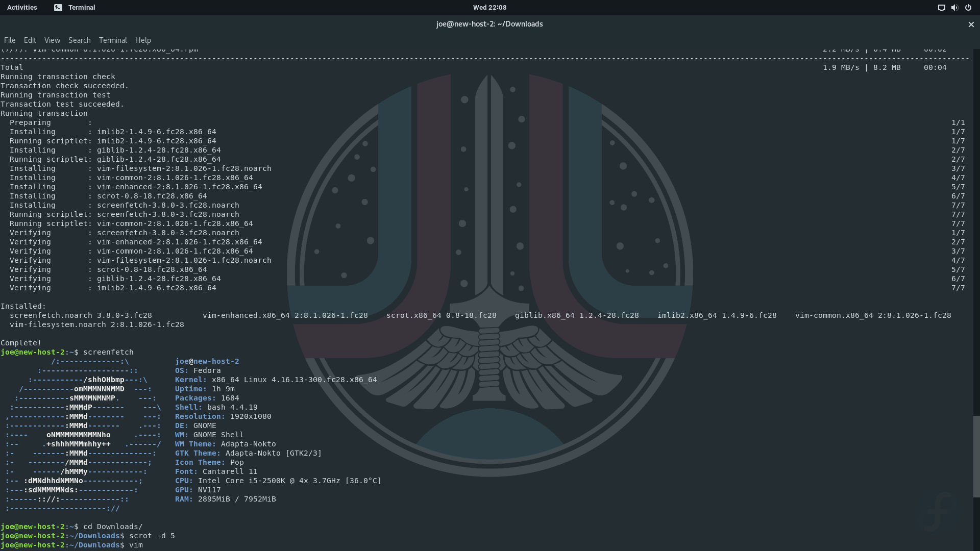Screen dimensions: 980x551
Task: Expand the Terminal application menu label
Action: pos(82,8)
